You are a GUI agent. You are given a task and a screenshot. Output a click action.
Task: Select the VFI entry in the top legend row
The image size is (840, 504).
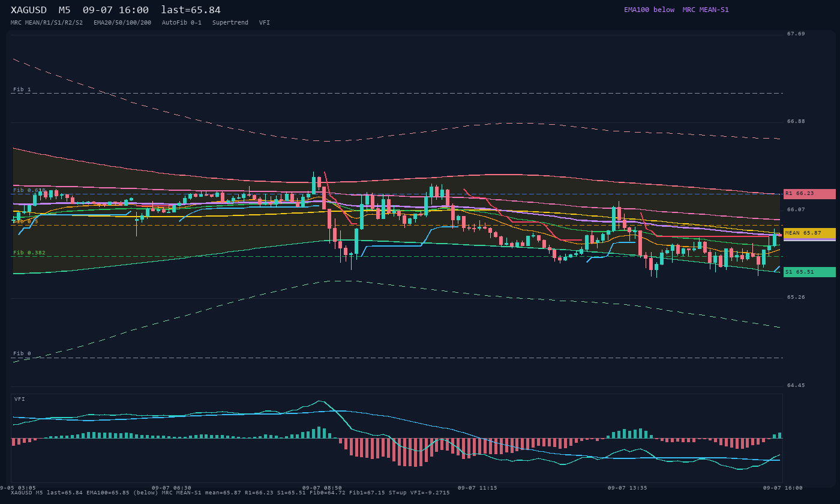coord(265,23)
